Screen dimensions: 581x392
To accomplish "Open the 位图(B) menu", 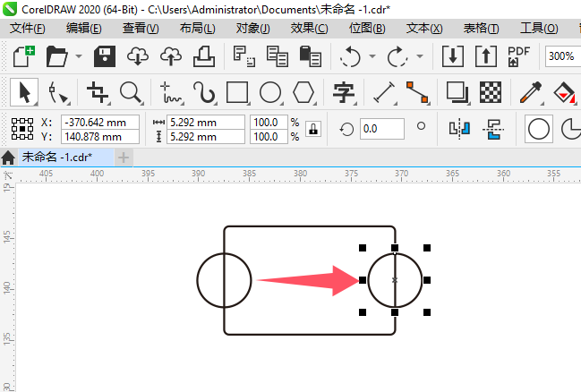I will click(x=367, y=28).
